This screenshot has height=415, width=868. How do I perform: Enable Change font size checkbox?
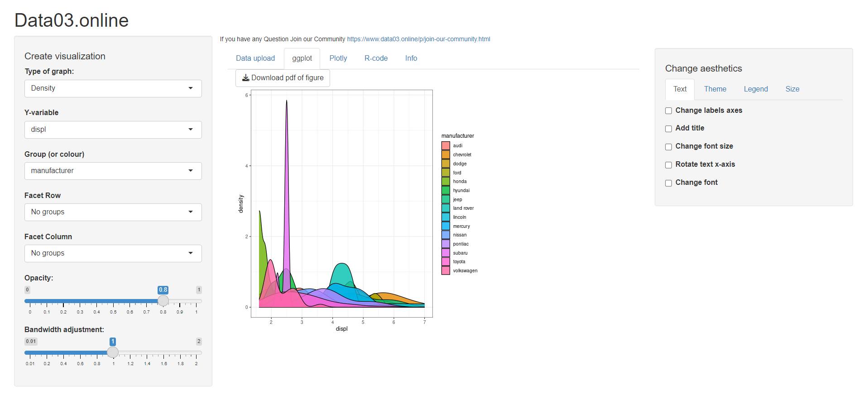pos(668,147)
